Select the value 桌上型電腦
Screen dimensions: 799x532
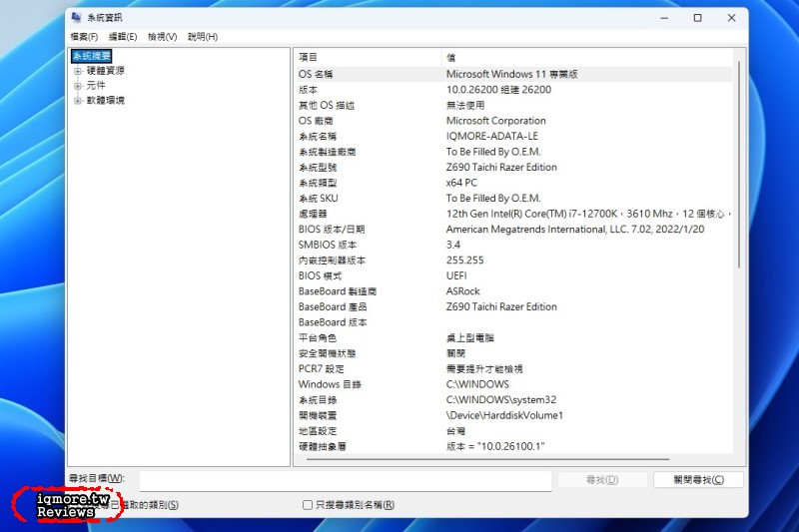(469, 338)
